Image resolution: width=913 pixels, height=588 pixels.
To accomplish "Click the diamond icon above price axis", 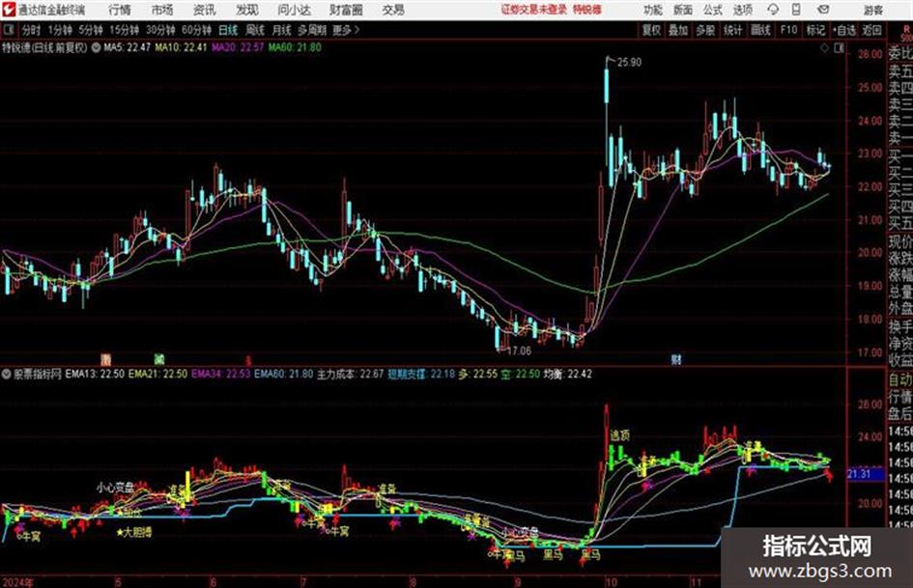I will coord(824,48).
